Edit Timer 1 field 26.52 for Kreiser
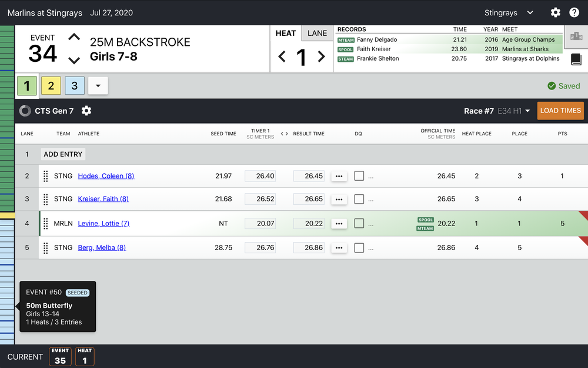 (260, 199)
